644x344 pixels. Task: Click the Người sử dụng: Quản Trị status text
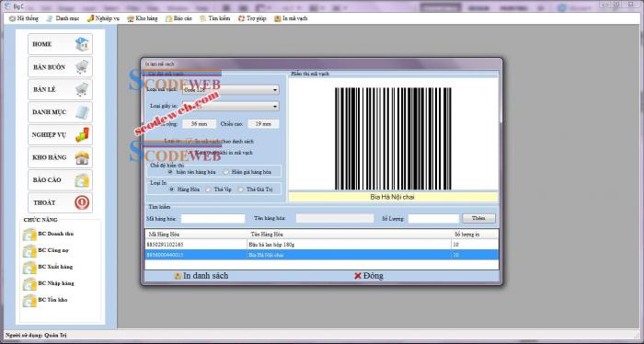pos(36,336)
